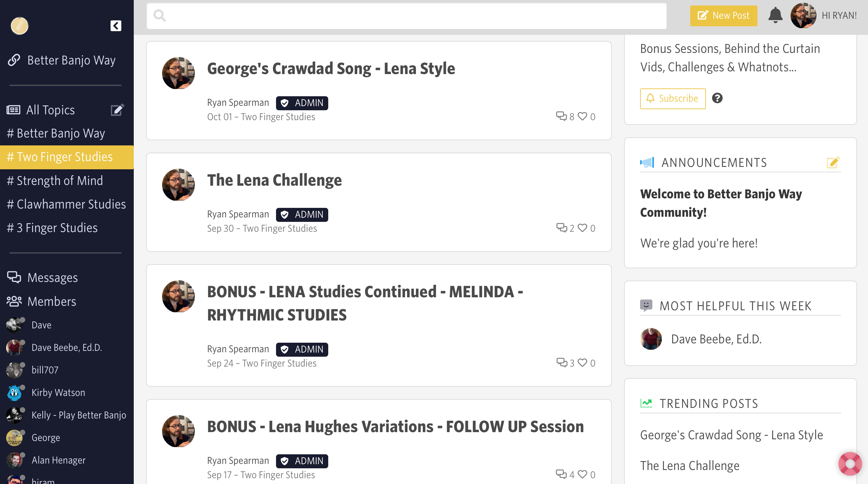Click the community logo icon in sidebar
The height and width of the screenshot is (484, 868).
point(19,26)
